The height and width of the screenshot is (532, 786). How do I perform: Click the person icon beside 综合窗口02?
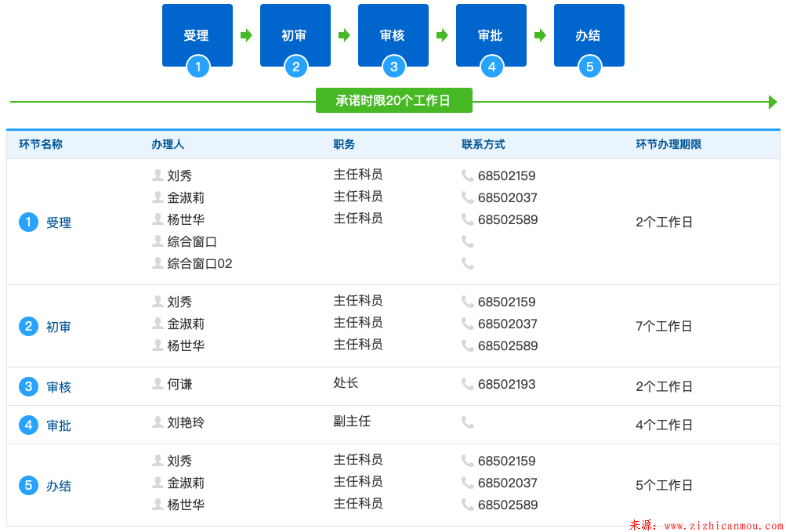click(158, 263)
